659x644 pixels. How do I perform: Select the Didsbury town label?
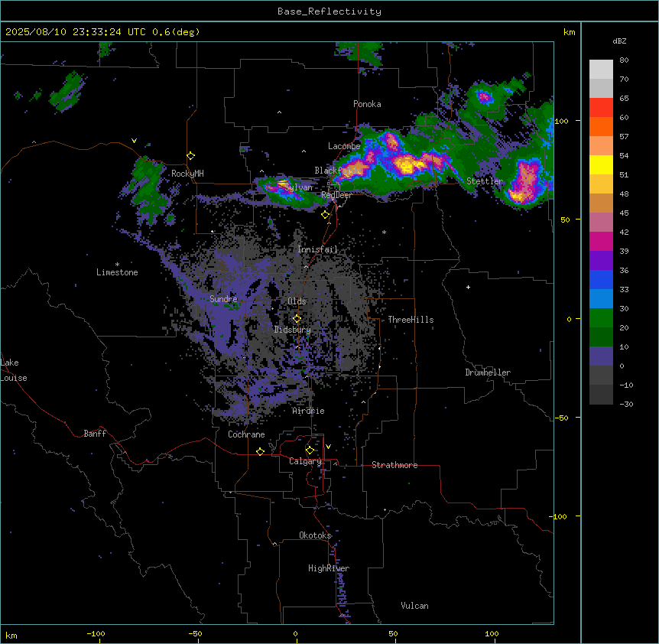coord(293,330)
